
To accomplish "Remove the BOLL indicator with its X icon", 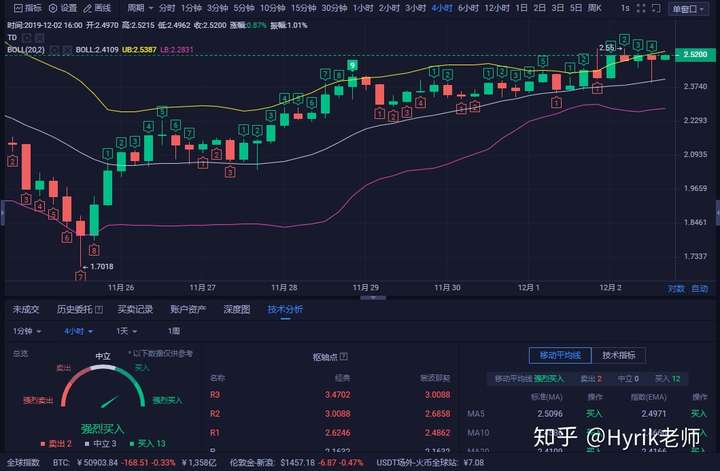I will 67,49.
